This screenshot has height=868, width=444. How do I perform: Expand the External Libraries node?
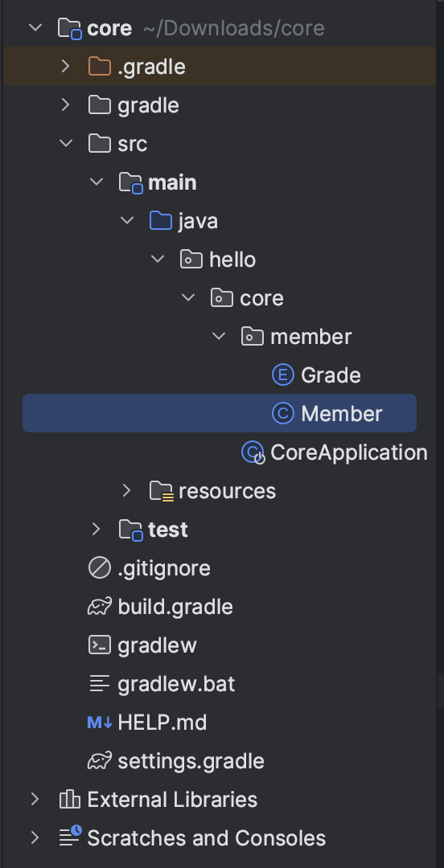(x=35, y=800)
